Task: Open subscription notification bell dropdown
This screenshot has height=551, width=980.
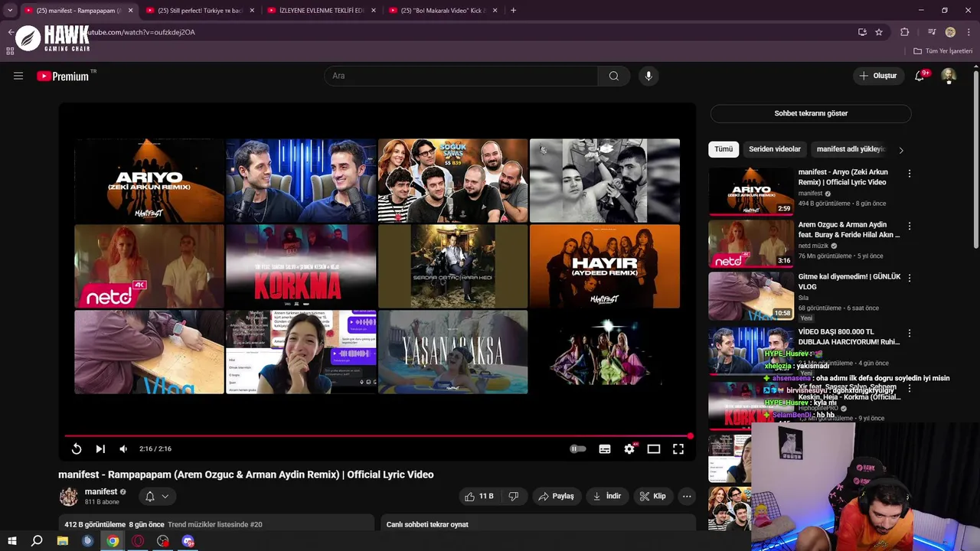Action: click(x=157, y=497)
